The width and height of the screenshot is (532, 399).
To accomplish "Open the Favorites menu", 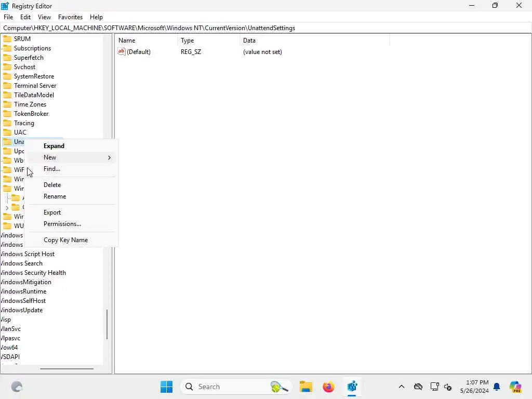I will pos(70,17).
